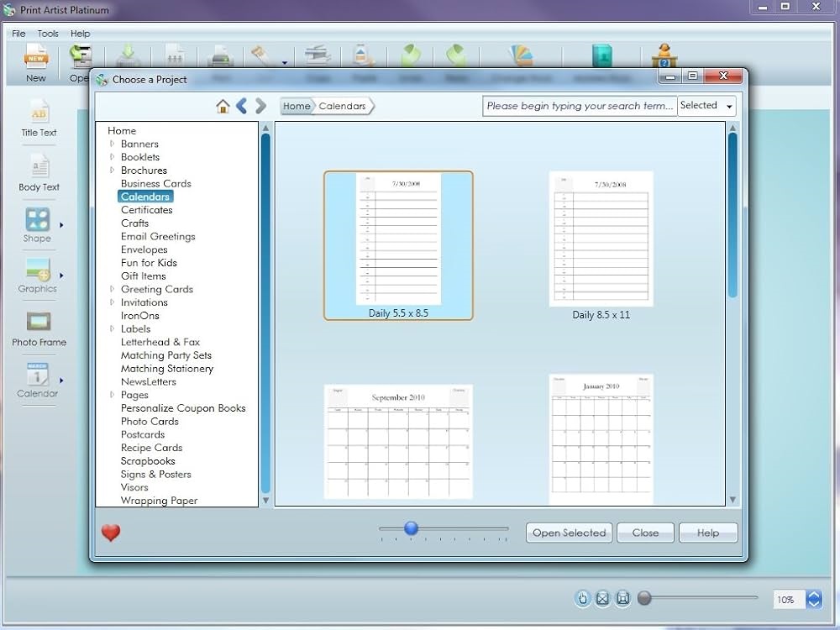Click the Calendars breadcrumb

(x=343, y=106)
